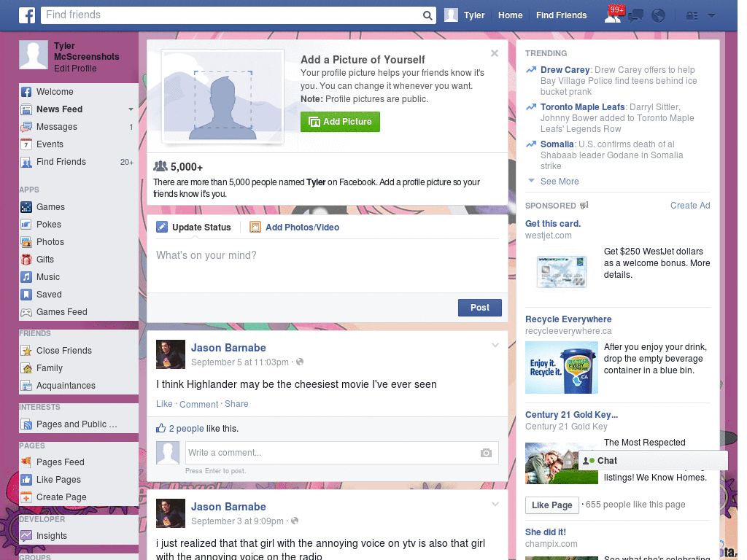747x560 pixels.
Task: Open Tyler profile in top bar
Action: 465,15
